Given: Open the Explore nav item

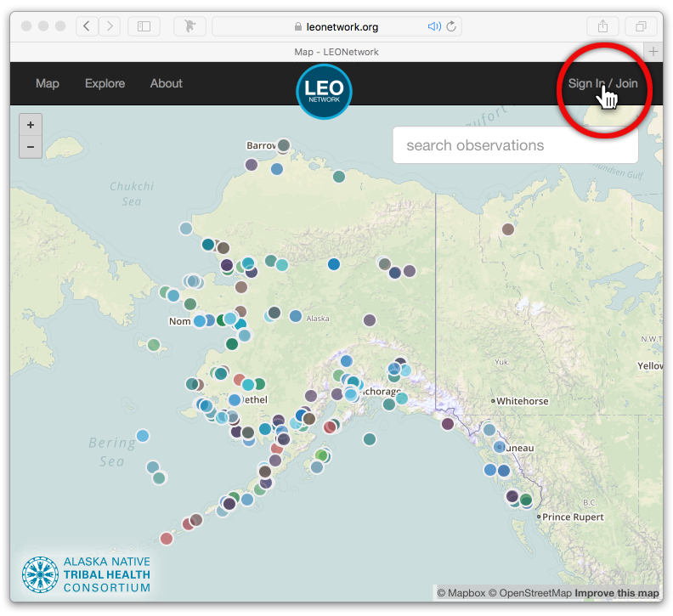Looking at the screenshot, I should coord(105,83).
